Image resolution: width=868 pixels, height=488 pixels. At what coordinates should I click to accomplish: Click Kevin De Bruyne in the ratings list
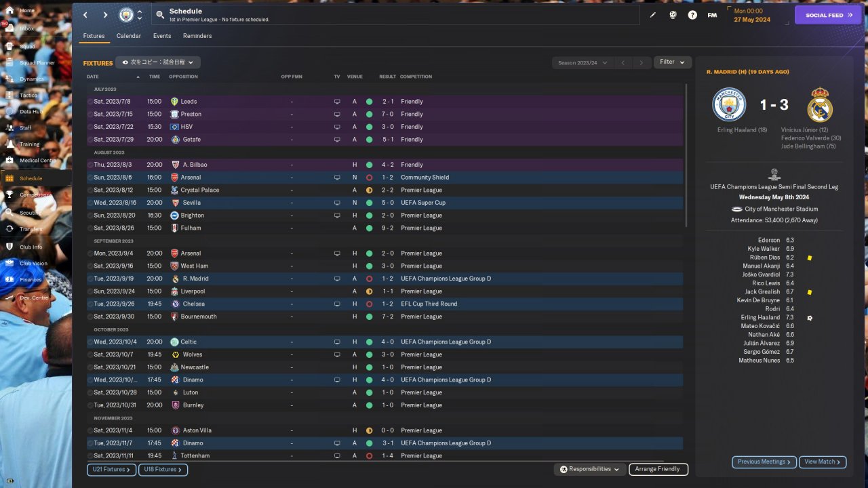[x=758, y=300]
